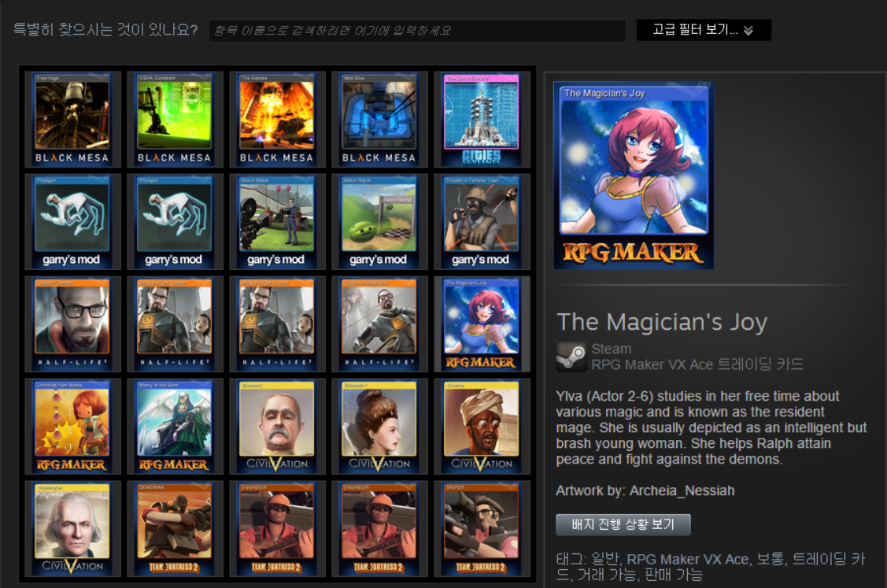Open the 고급 필터 보기 advanced filter dropdown
This screenshot has height=588, width=887.
[x=704, y=30]
